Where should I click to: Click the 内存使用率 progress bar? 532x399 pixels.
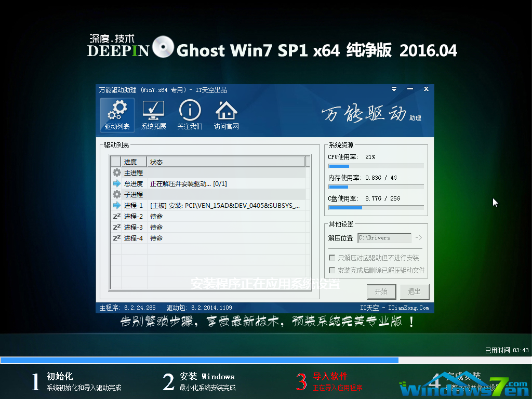click(376, 187)
